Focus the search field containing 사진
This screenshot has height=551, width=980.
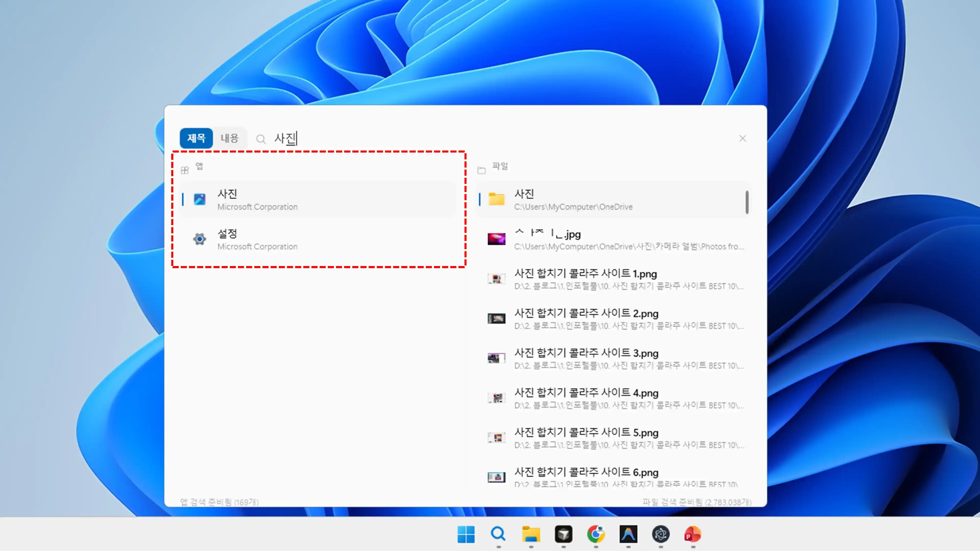coord(495,139)
